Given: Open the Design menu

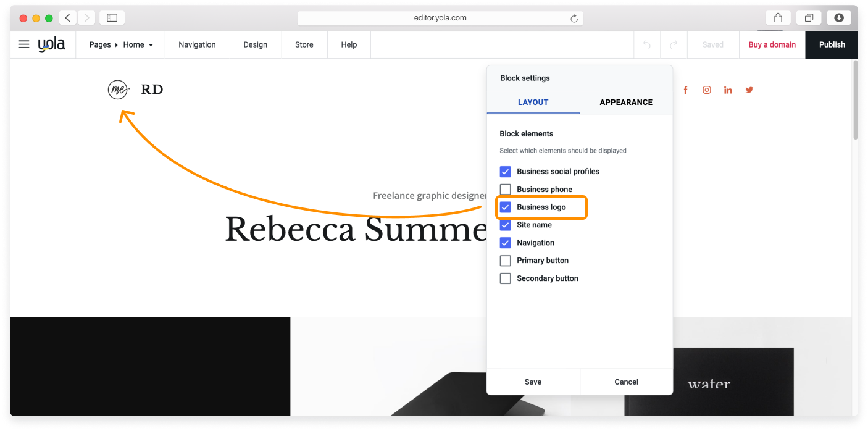Looking at the screenshot, I should pos(255,44).
